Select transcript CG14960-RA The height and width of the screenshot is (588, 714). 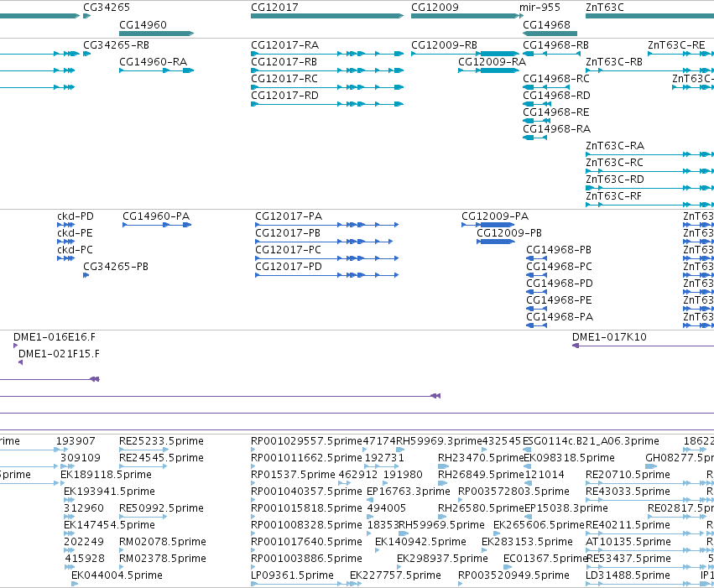tap(154, 62)
